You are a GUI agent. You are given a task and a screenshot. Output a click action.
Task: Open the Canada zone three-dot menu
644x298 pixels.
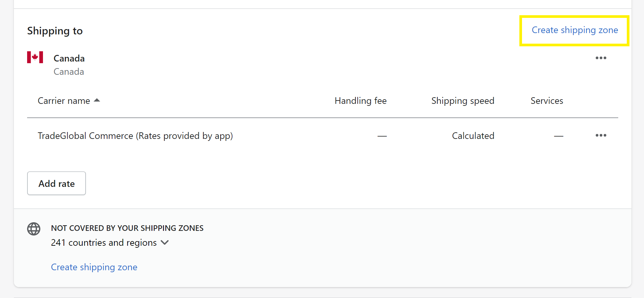[601, 58]
